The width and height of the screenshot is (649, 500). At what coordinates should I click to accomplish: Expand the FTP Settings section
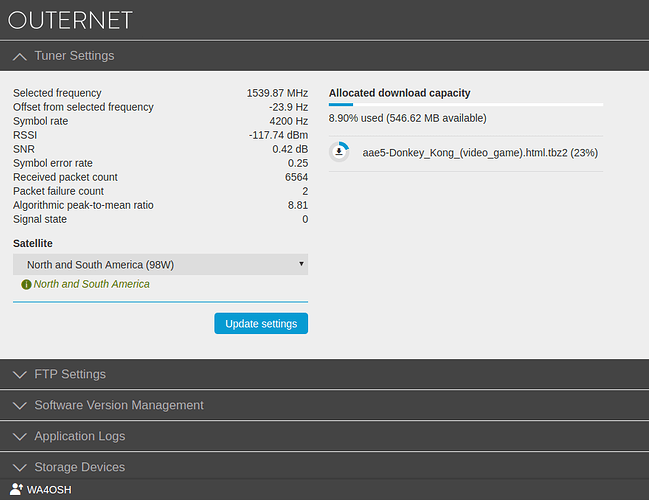click(324, 374)
